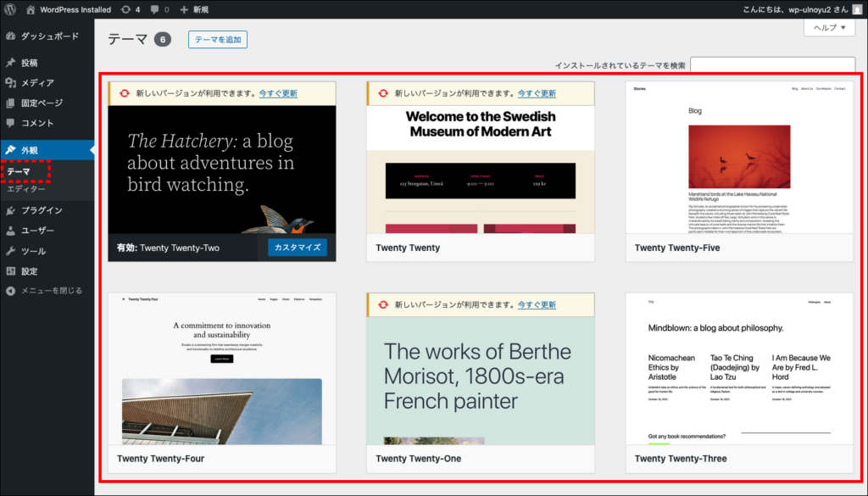Click update icon on Twenty Twenty-One notice

[383, 305]
